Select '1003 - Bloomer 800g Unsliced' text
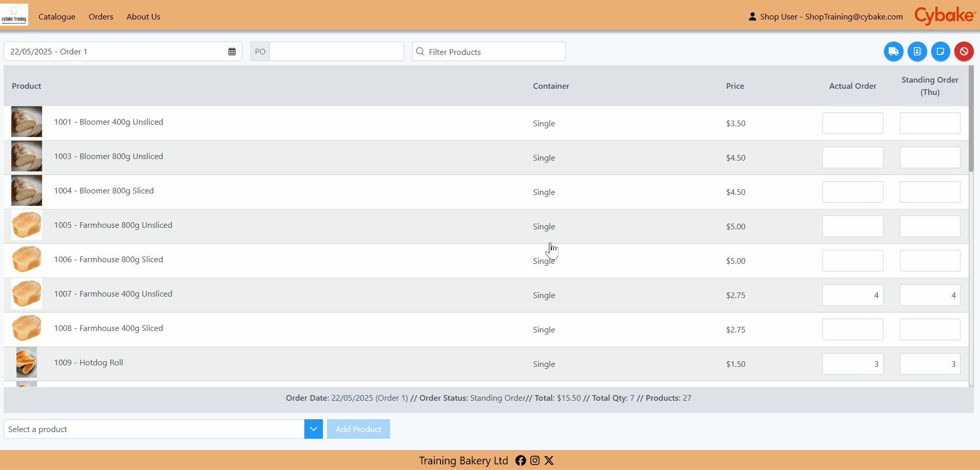980x470 pixels. click(109, 156)
